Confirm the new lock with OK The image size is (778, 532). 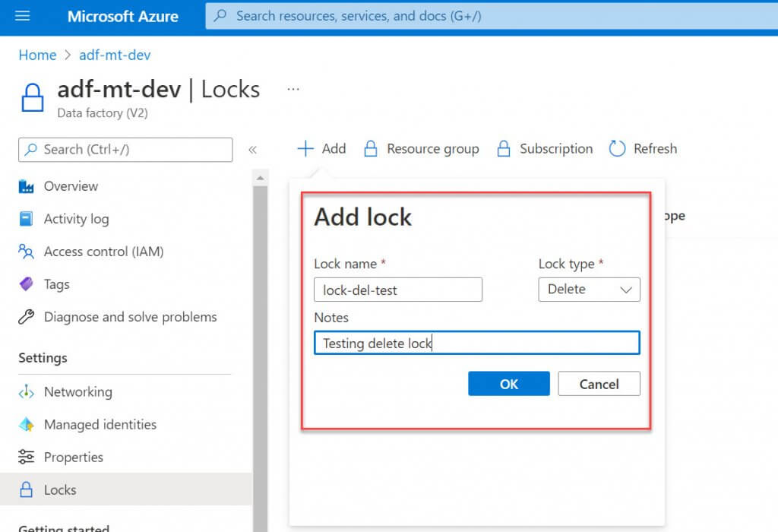508,384
